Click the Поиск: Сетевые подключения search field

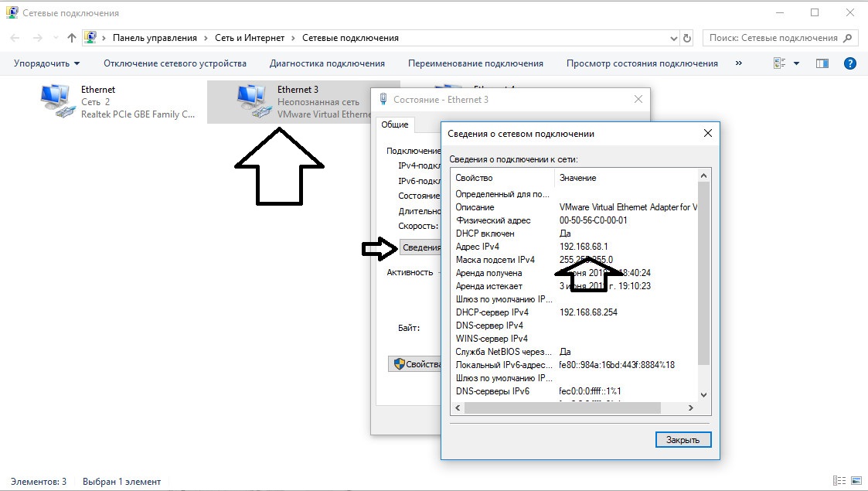[x=773, y=38]
